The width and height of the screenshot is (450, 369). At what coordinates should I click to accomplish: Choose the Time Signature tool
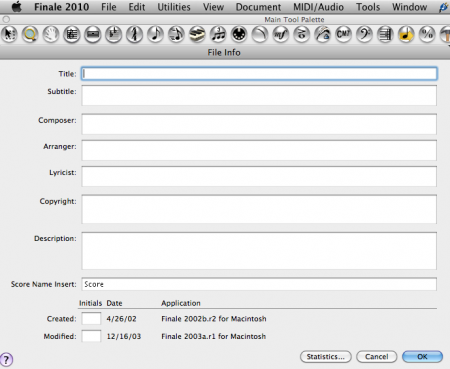pos(135,34)
